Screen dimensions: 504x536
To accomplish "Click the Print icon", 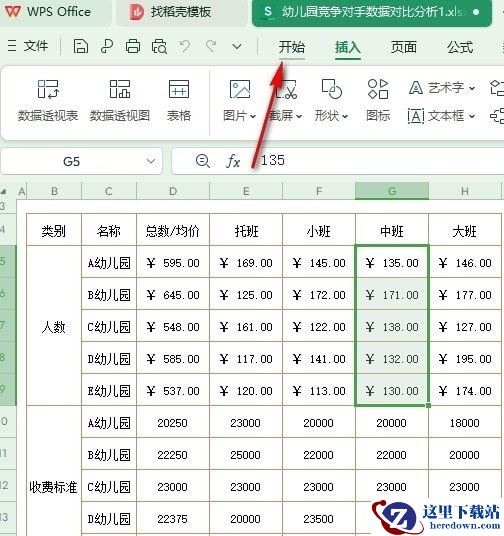I will click(133, 46).
